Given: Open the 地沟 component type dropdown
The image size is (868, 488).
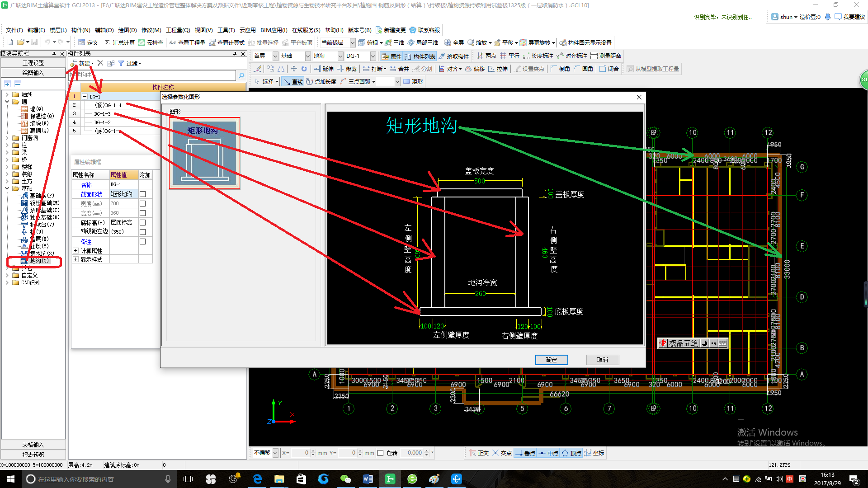Looking at the screenshot, I should pyautogui.click(x=340, y=56).
